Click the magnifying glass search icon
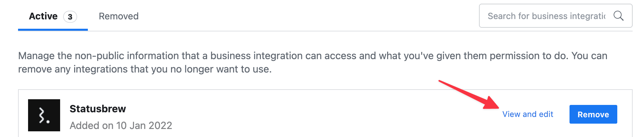This screenshot has width=644, height=137. click(x=618, y=16)
